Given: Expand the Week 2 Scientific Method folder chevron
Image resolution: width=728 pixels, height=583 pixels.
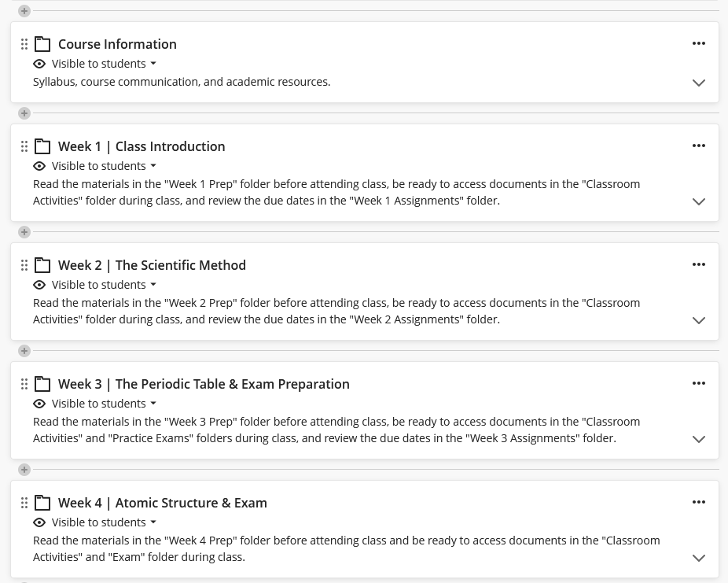Looking at the screenshot, I should pos(698,320).
